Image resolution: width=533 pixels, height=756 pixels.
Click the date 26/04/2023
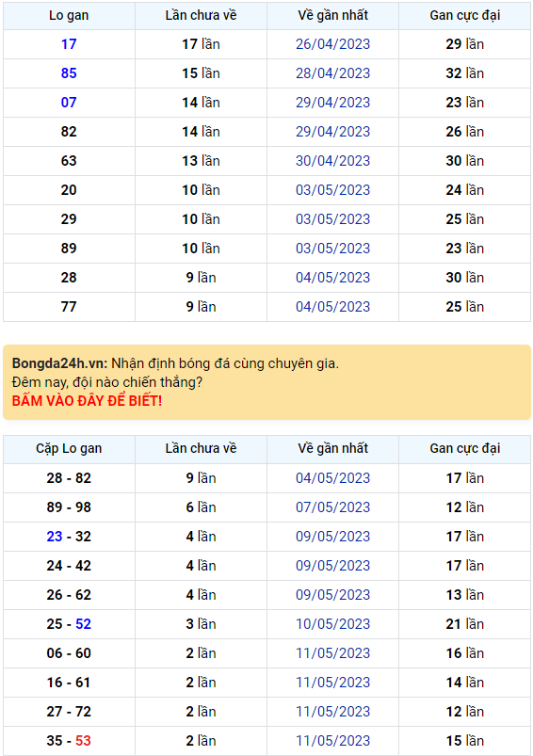[x=332, y=44]
